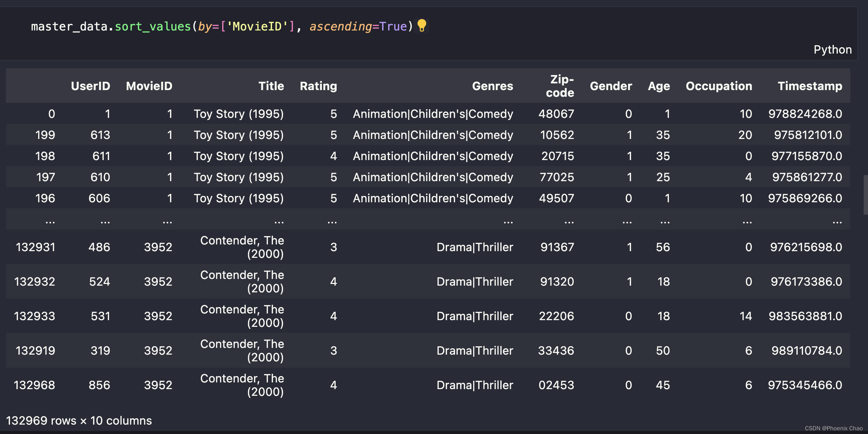Viewport: 868px width, 434px height.
Task: Click the yellow lightbulb code action icon
Action: tap(422, 26)
